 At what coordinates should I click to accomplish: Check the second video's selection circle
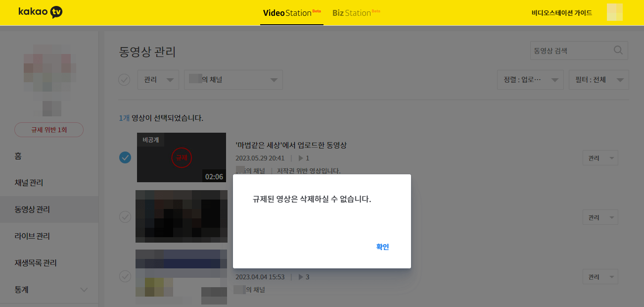[125, 217]
